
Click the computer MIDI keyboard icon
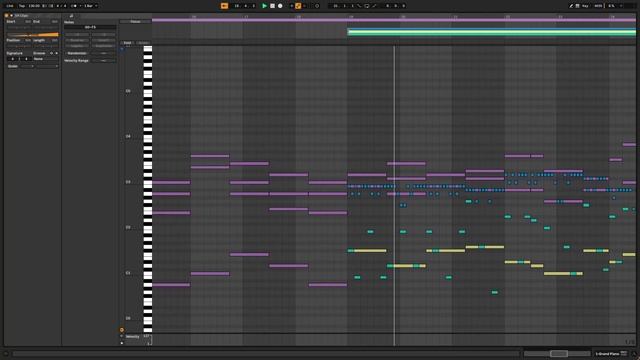click(x=578, y=6)
